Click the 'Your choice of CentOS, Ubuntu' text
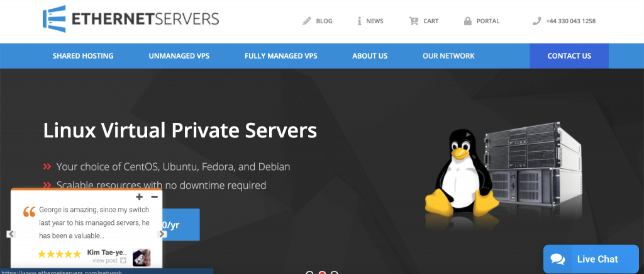644x274 pixels. (x=174, y=167)
